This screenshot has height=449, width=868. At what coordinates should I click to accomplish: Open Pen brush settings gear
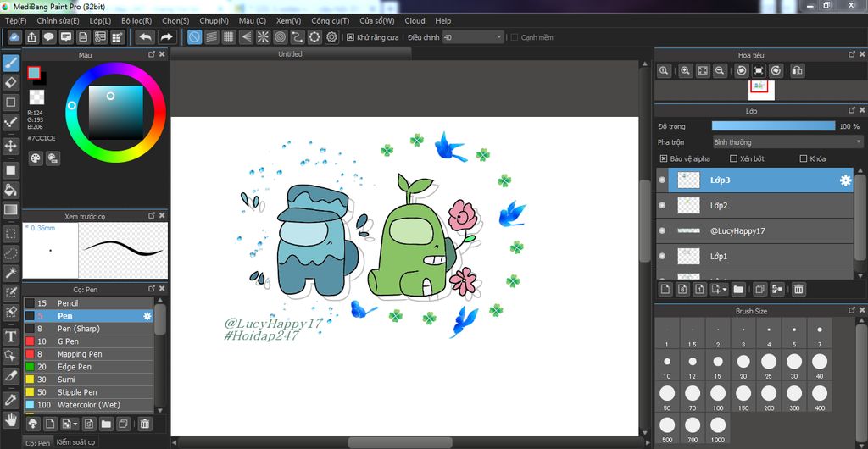(x=147, y=316)
